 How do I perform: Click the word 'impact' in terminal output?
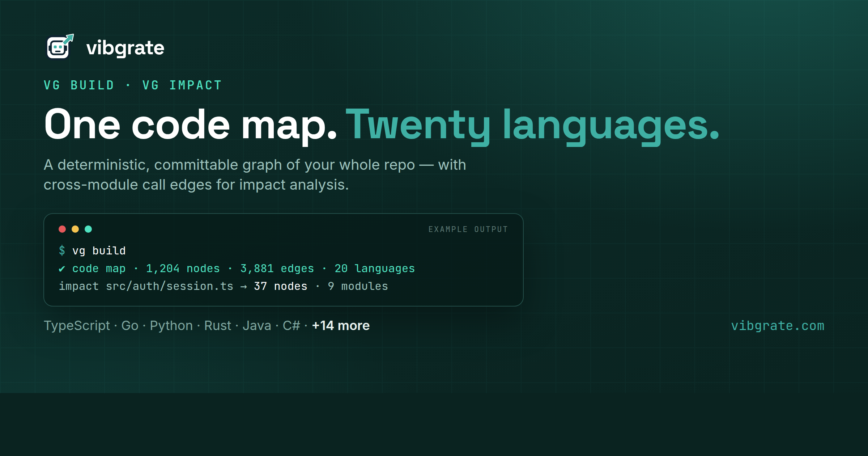(79, 286)
